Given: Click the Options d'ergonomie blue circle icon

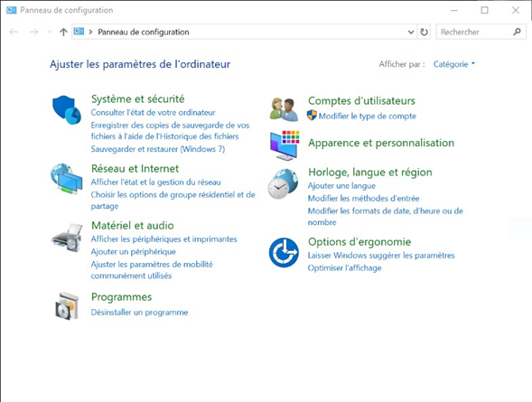Looking at the screenshot, I should click(x=284, y=252).
